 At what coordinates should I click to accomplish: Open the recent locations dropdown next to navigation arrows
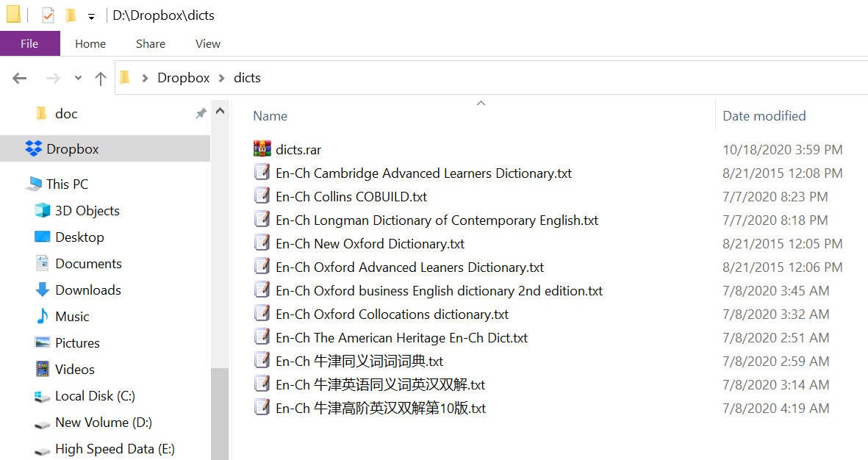[77, 77]
